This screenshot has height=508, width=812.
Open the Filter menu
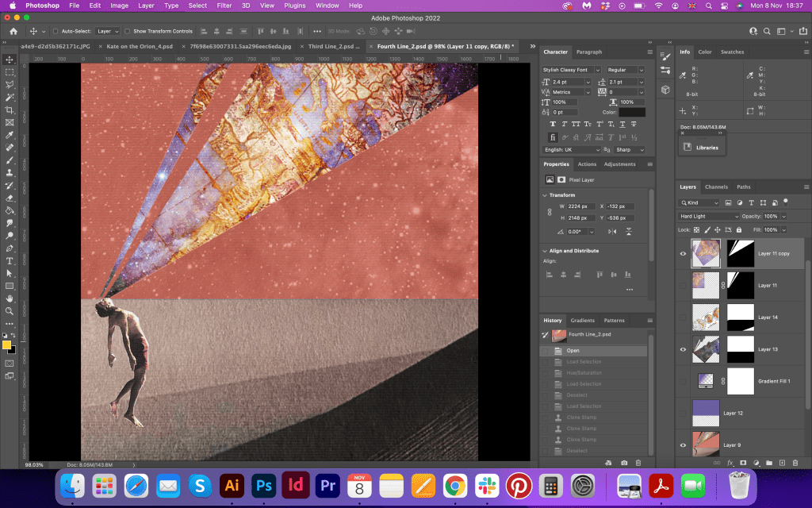(224, 6)
